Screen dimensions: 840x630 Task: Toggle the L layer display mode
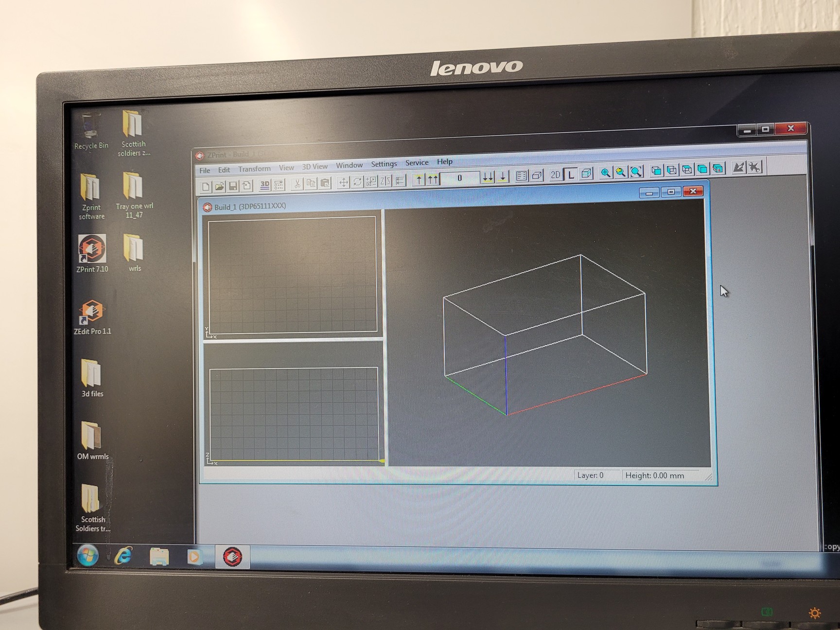coord(571,173)
